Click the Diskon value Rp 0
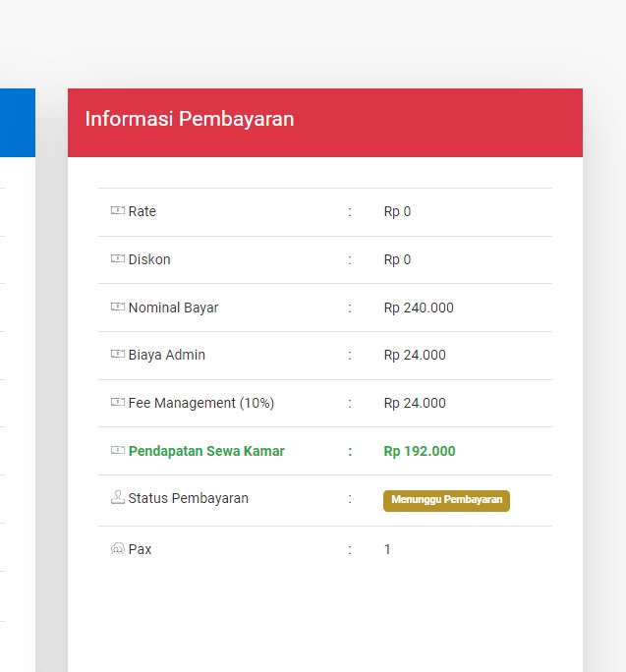The width and height of the screenshot is (626, 672). pyautogui.click(x=397, y=259)
